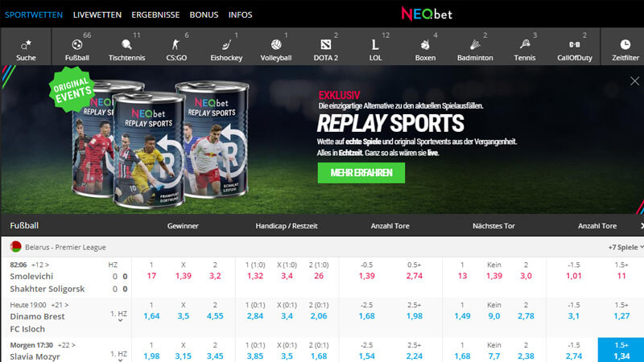This screenshot has height=362, width=644.
Task: Select the Boxen sport icon
Action: [425, 47]
